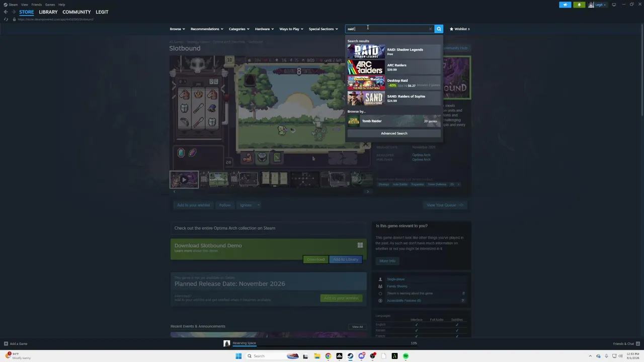Open the Games menu
Image resolution: width=644 pixels, height=362 pixels.
[50, 5]
